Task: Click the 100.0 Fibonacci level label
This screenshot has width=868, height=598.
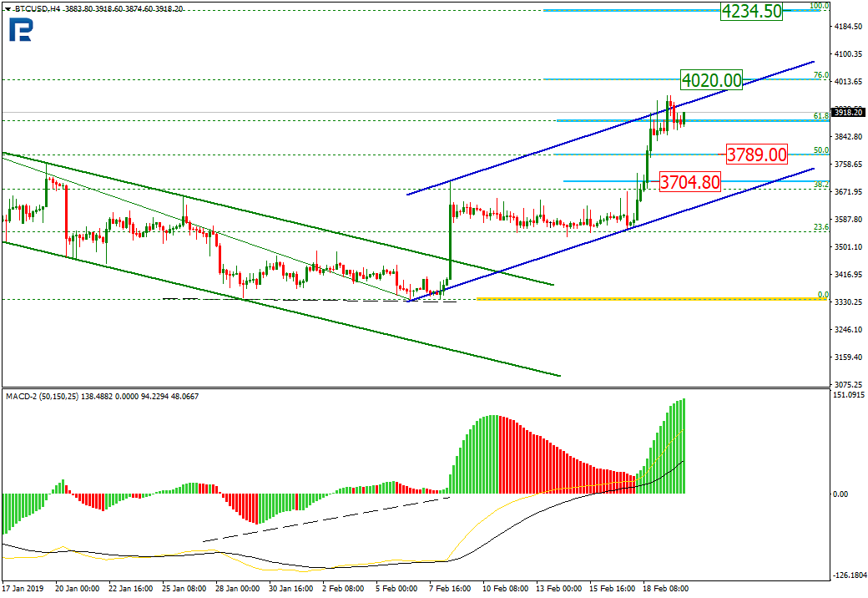Action: point(820,6)
